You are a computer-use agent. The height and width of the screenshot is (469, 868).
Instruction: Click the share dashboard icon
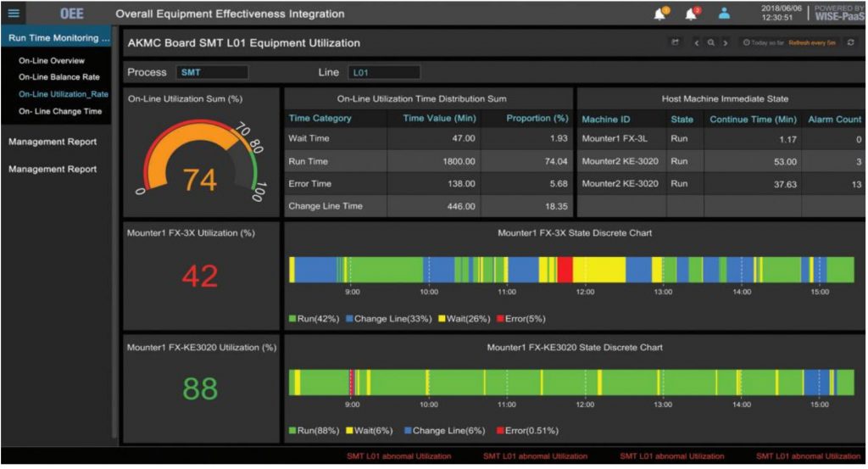676,43
